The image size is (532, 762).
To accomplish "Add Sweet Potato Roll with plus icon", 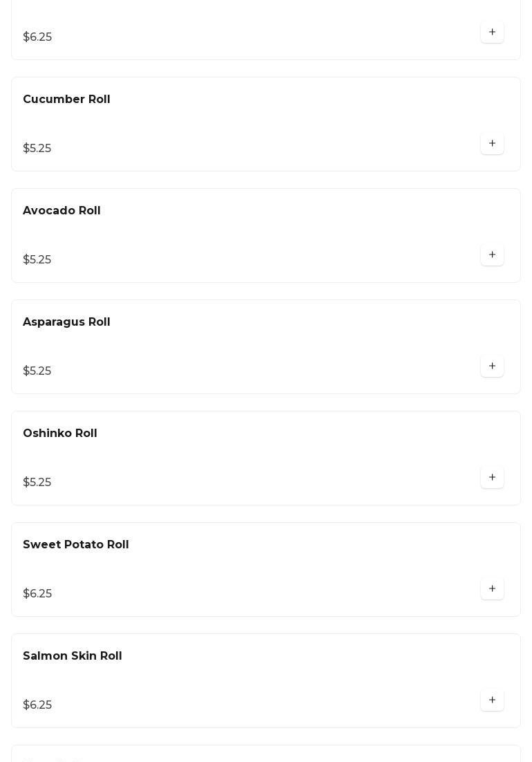I will point(492,589).
